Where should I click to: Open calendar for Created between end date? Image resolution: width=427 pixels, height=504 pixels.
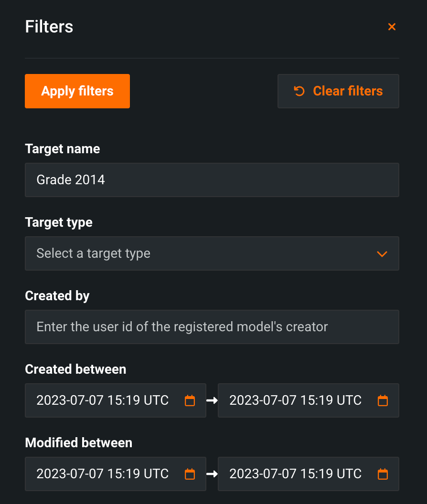click(383, 400)
